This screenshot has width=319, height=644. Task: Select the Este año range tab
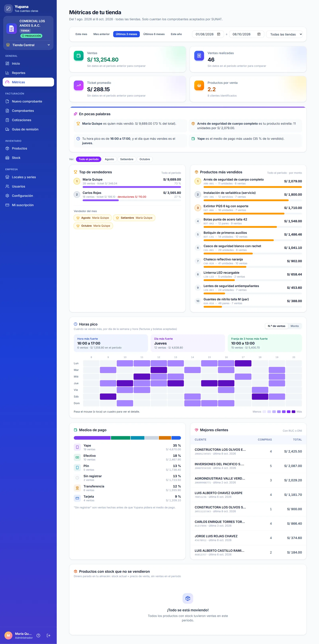[176, 34]
